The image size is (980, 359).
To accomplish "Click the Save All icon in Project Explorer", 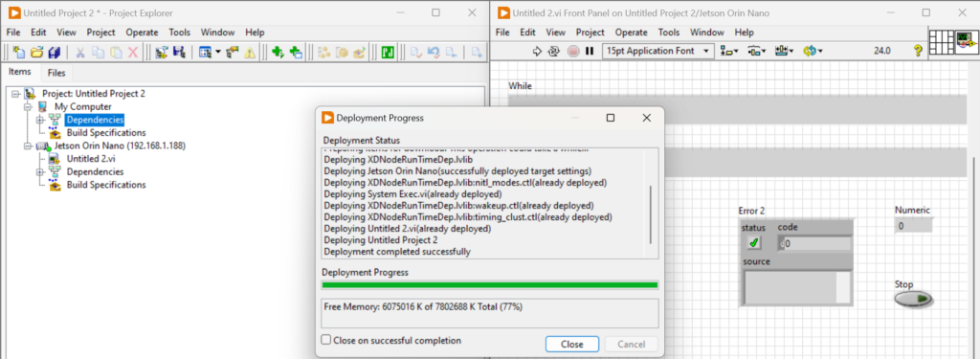I will pyautogui.click(x=55, y=53).
